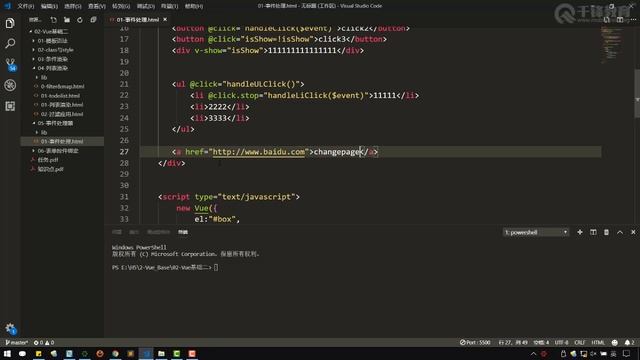Open the 帮助 menu
Image resolution: width=640 pixels, height=360 pixels.
pos(194,6)
